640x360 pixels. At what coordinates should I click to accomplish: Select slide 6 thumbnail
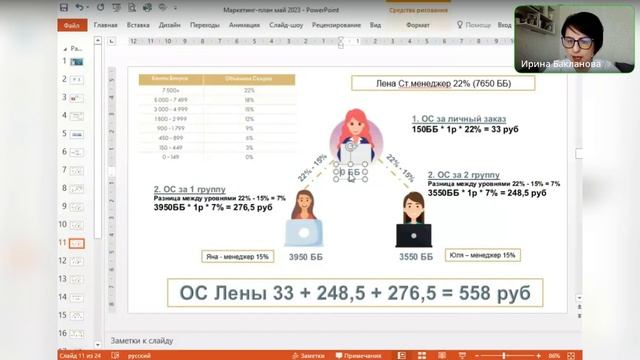click(x=76, y=153)
